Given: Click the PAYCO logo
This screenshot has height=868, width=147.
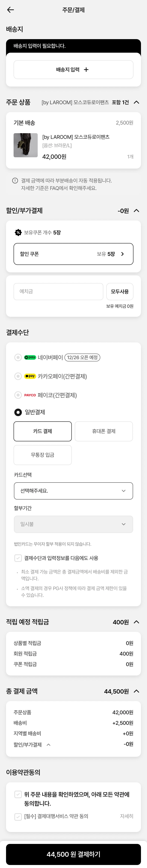Looking at the screenshot, I should pos(30,395).
